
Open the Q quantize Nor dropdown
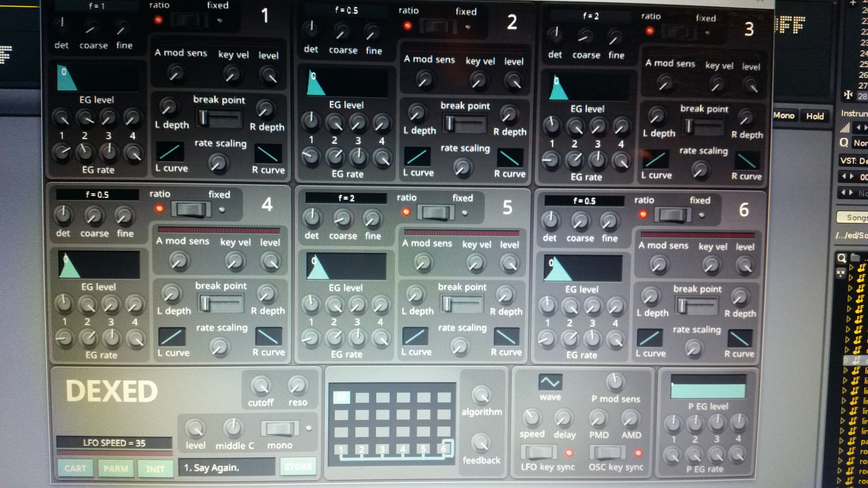click(860, 143)
